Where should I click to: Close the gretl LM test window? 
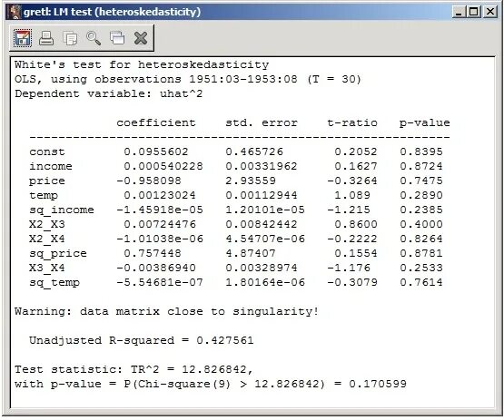(x=489, y=12)
